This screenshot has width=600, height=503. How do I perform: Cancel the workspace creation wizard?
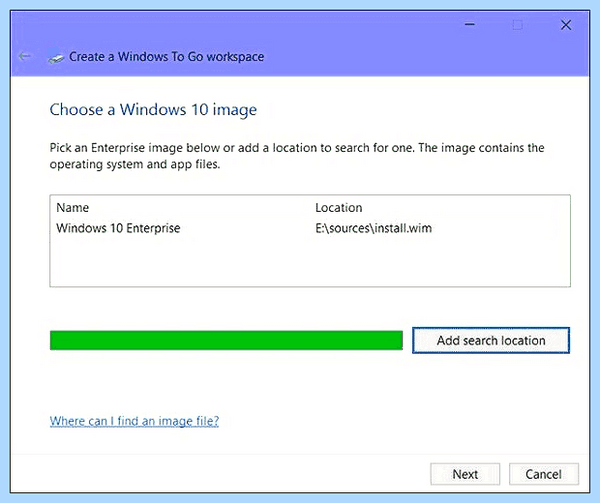[x=543, y=474]
